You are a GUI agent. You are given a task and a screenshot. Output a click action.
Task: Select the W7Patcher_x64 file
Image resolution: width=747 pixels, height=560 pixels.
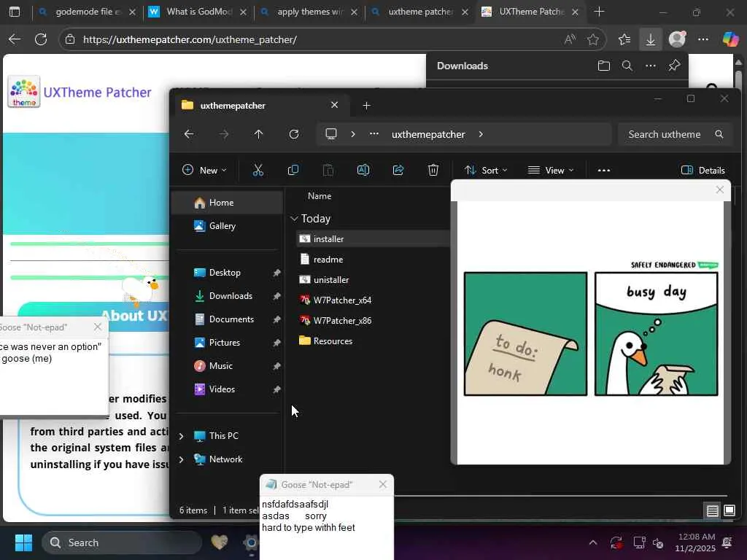point(341,300)
